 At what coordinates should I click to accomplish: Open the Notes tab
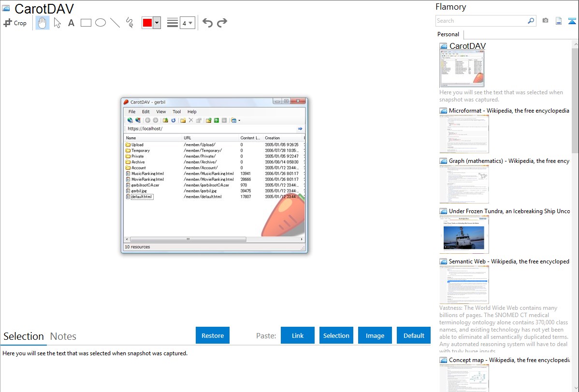click(63, 336)
